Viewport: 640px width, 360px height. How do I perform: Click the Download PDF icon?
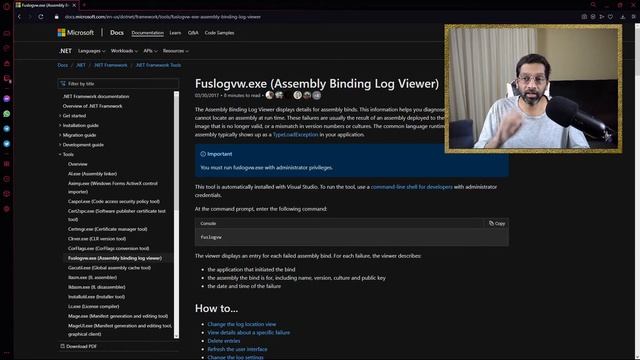click(x=62, y=346)
